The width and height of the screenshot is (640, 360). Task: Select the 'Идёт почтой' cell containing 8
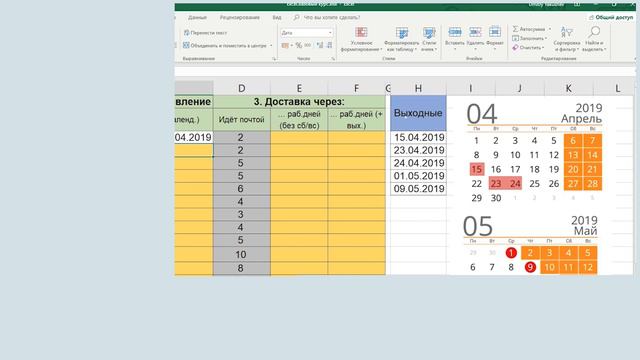242,268
